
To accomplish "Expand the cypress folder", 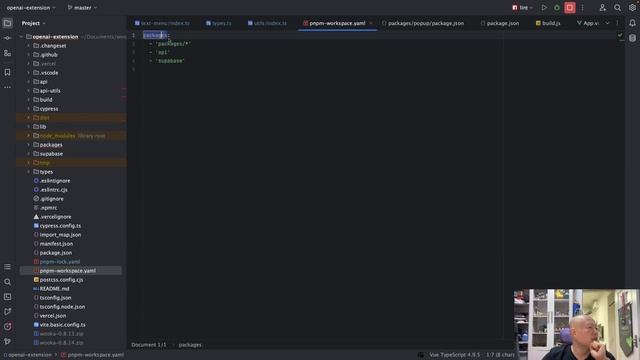I will tap(28, 109).
